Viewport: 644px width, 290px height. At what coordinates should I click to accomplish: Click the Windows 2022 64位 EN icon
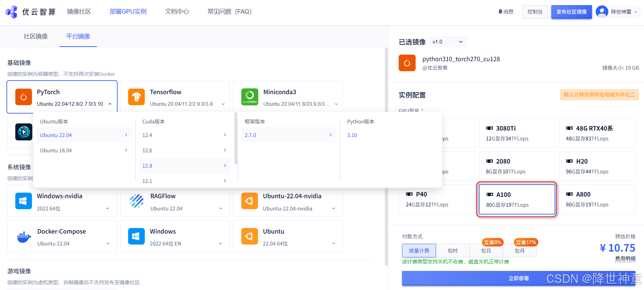136,236
